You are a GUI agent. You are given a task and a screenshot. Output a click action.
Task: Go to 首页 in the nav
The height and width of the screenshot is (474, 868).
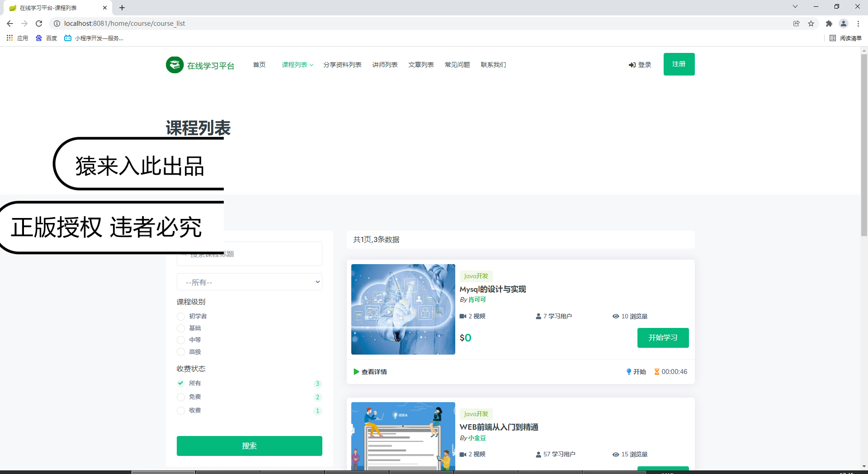259,65
